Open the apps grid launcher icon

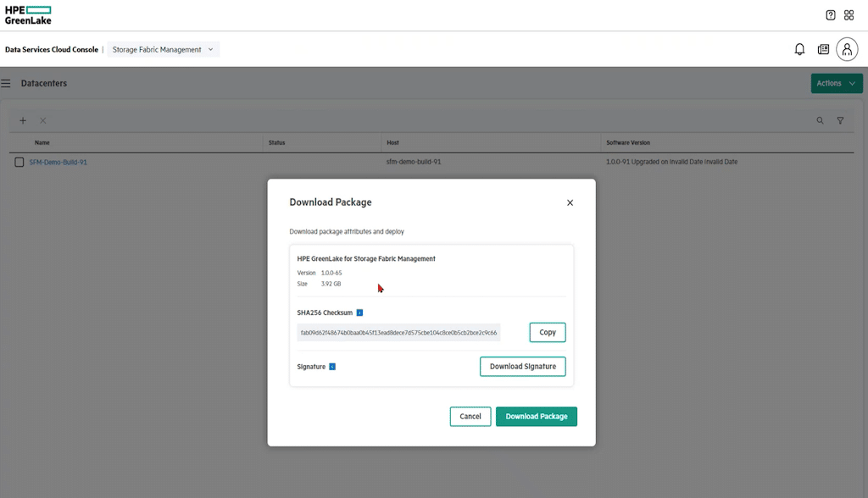[849, 15]
